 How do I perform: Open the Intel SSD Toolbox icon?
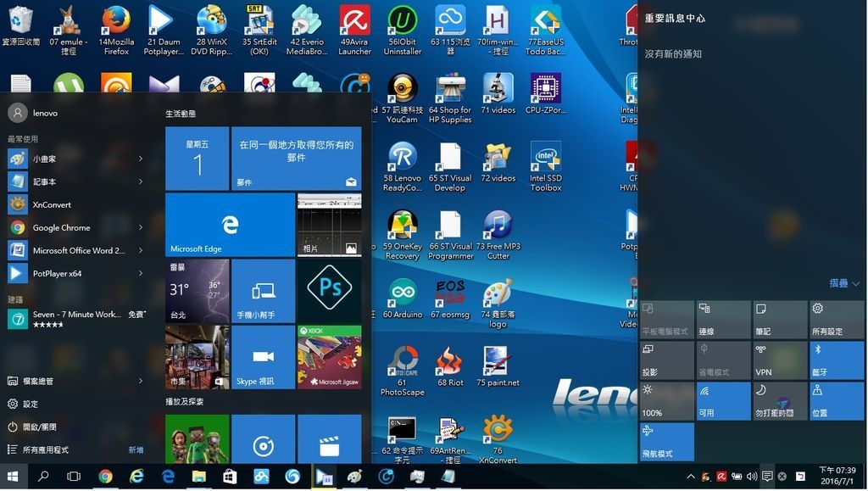[546, 166]
